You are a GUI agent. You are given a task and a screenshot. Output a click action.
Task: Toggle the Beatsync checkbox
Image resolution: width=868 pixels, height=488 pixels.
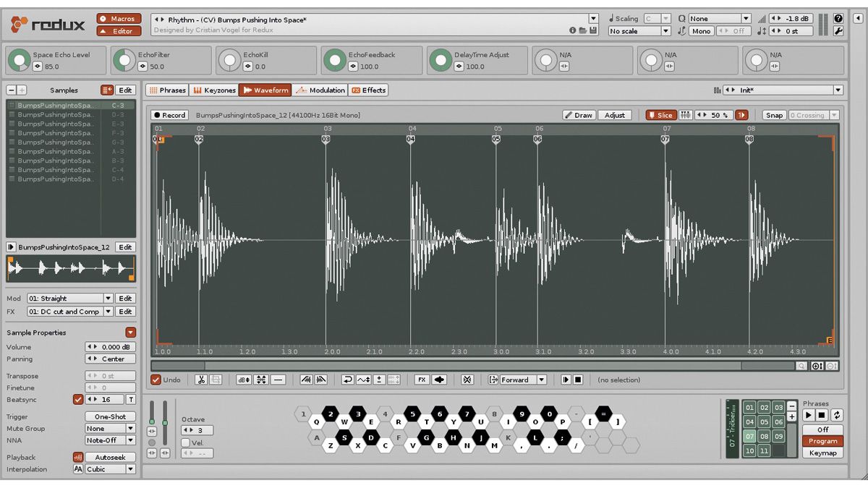pyautogui.click(x=78, y=399)
